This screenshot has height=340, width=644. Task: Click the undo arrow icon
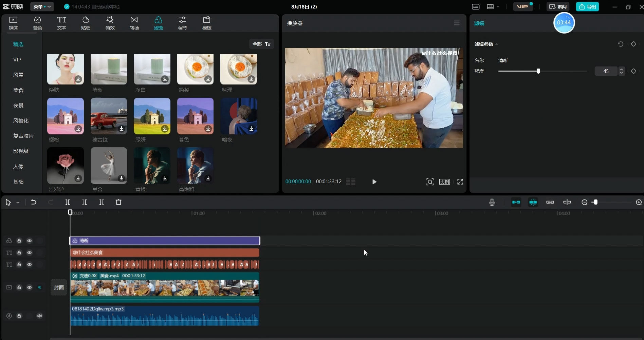pyautogui.click(x=34, y=202)
